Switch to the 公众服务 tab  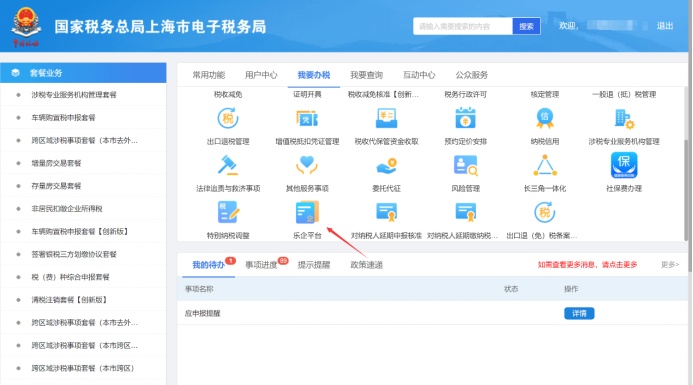(x=472, y=75)
